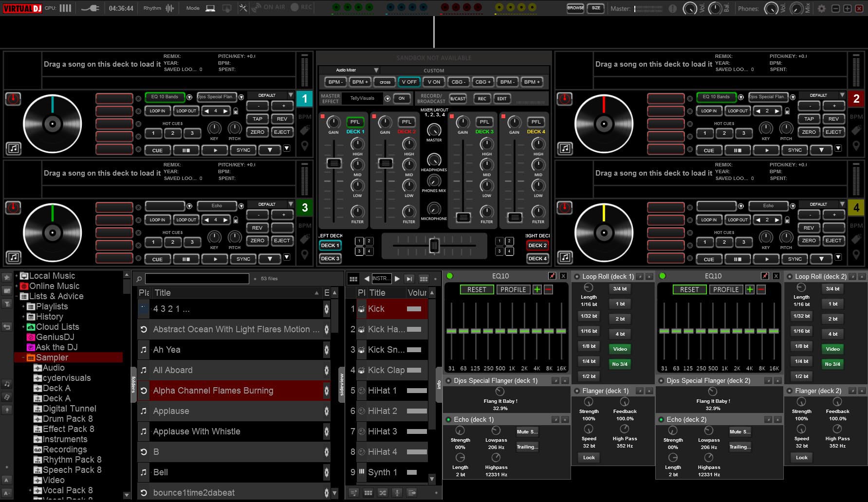Expand the Playlists folder
Screen dimensions: 868x502
[23, 306]
